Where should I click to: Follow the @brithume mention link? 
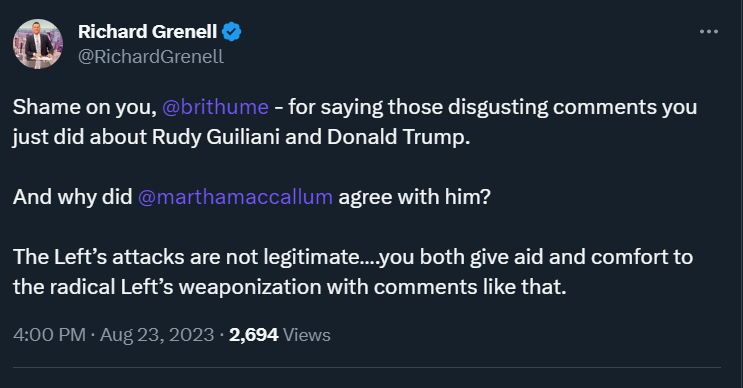click(215, 107)
